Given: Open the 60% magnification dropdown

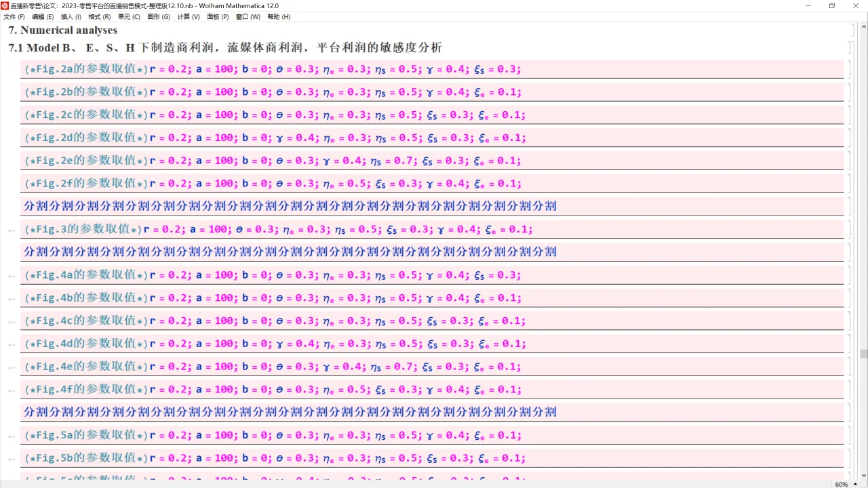Looking at the screenshot, I should coord(842,484).
